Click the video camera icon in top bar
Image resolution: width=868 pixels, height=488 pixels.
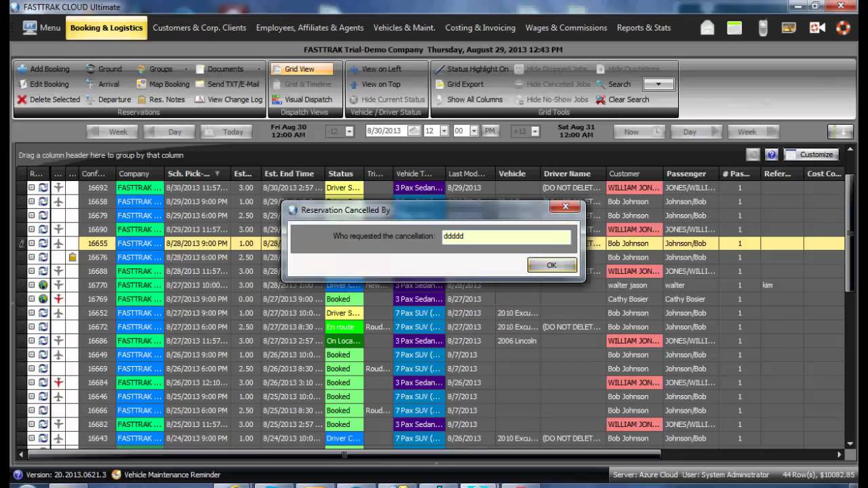pos(817,28)
